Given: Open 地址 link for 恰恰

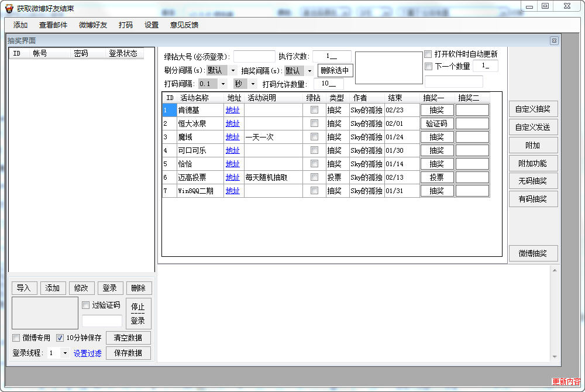Looking at the screenshot, I should (x=232, y=164).
